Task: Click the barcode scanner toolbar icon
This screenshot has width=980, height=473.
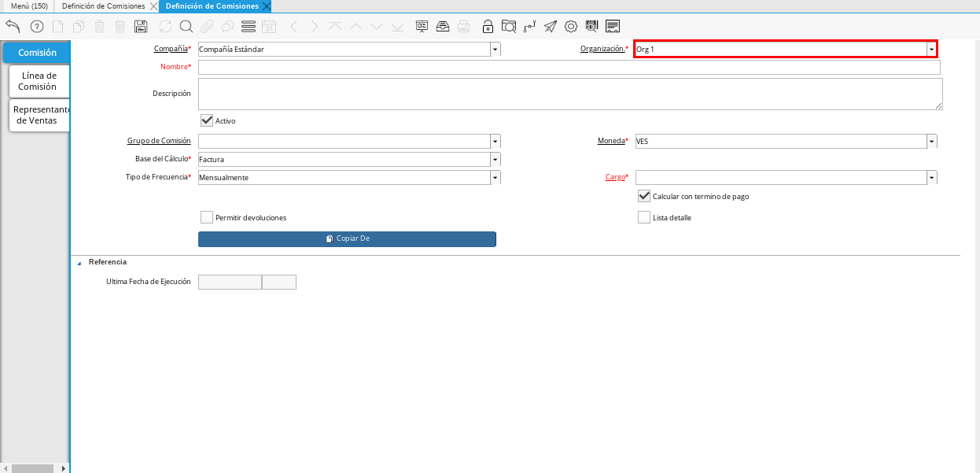Action: [x=591, y=26]
